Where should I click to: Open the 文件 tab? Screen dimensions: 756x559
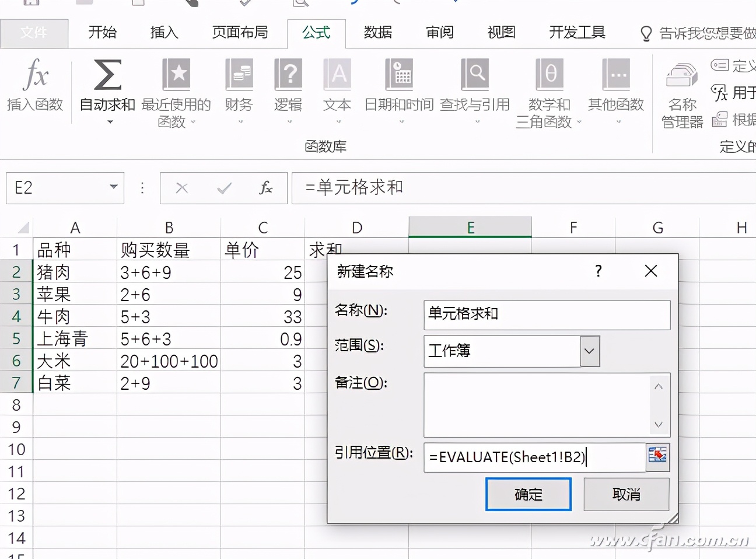tap(34, 33)
